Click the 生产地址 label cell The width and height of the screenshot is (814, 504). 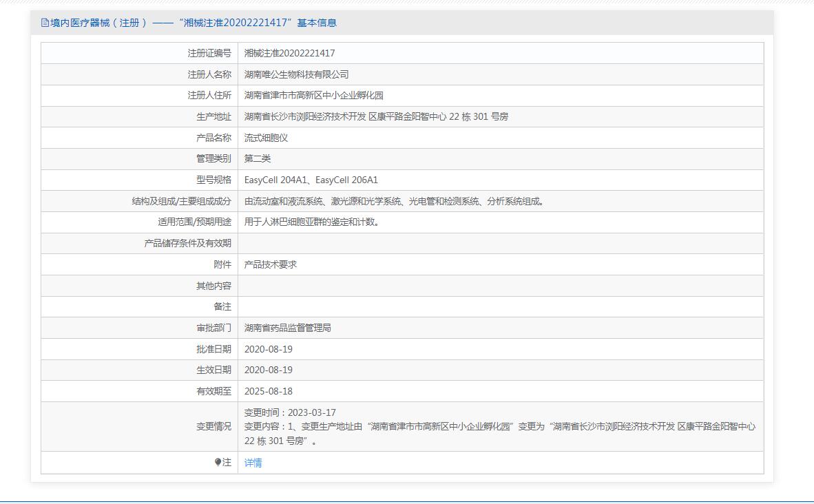(x=140, y=117)
